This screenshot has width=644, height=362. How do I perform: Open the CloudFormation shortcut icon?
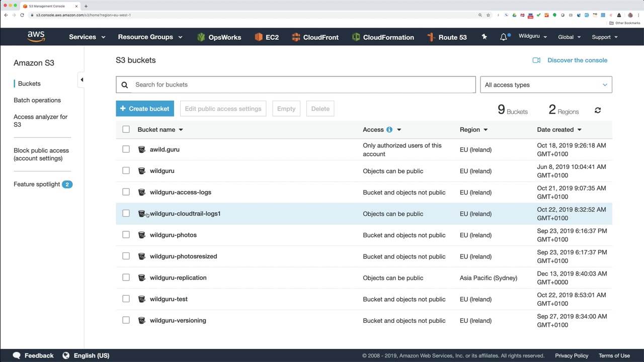[x=356, y=37]
